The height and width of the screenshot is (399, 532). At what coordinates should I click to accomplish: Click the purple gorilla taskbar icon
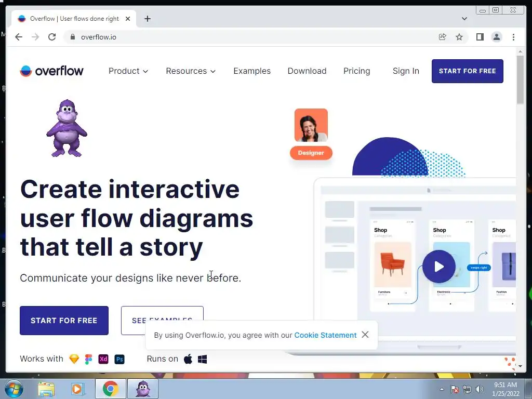[143, 389]
